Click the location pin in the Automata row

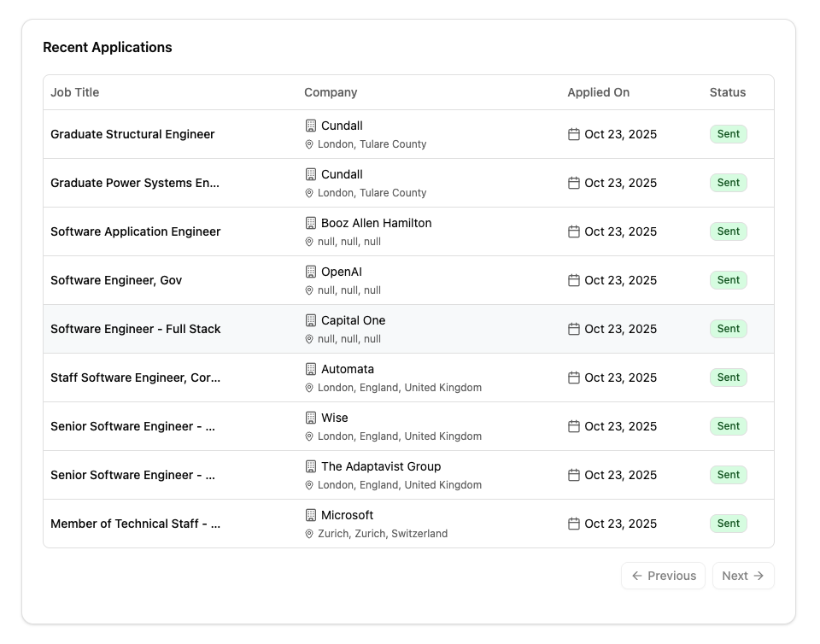pos(309,388)
